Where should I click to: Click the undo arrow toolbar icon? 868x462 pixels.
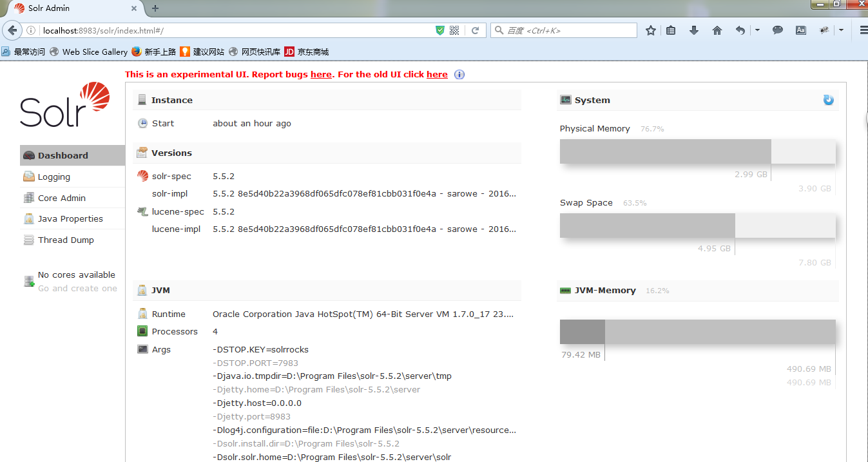(740, 30)
